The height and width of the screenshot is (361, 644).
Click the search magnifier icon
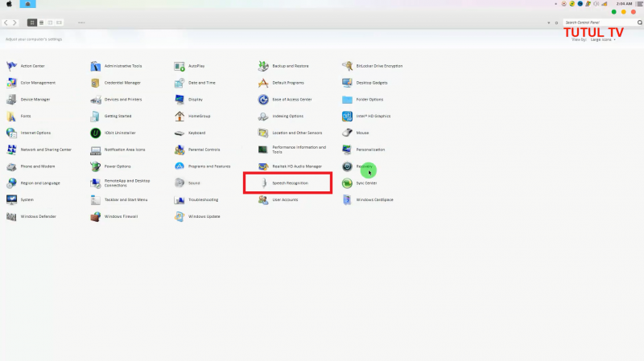tap(639, 23)
